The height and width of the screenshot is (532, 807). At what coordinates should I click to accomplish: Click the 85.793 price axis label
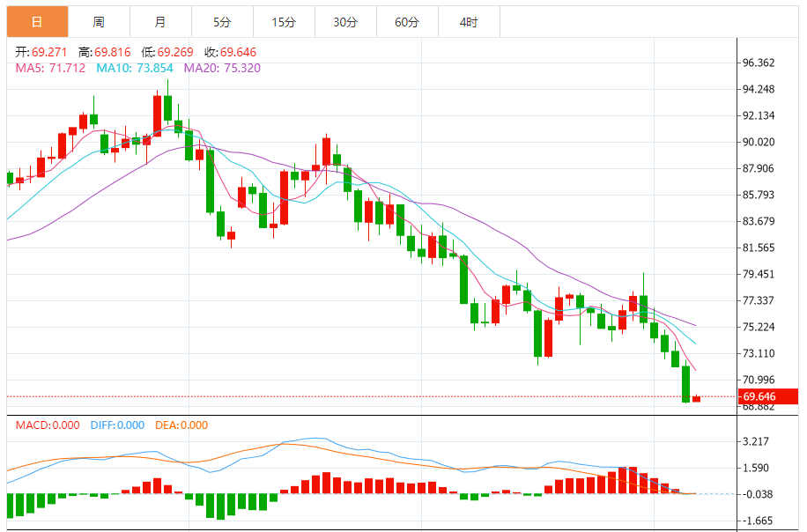pyautogui.click(x=759, y=195)
